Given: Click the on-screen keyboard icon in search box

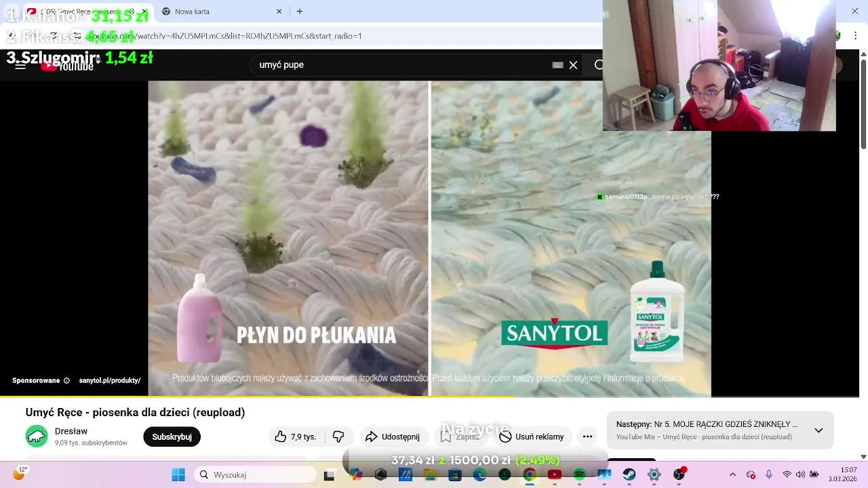Looking at the screenshot, I should click(x=557, y=65).
